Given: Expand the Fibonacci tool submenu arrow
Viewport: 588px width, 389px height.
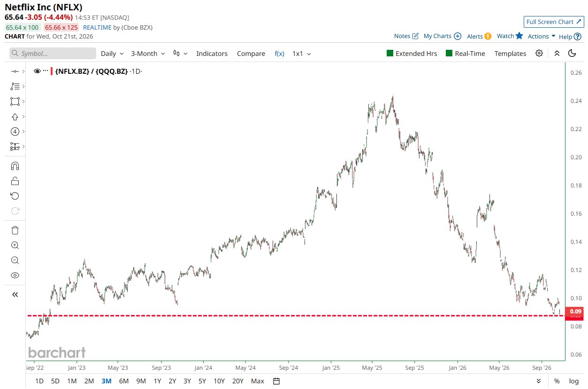Looking at the screenshot, I should (23, 86).
